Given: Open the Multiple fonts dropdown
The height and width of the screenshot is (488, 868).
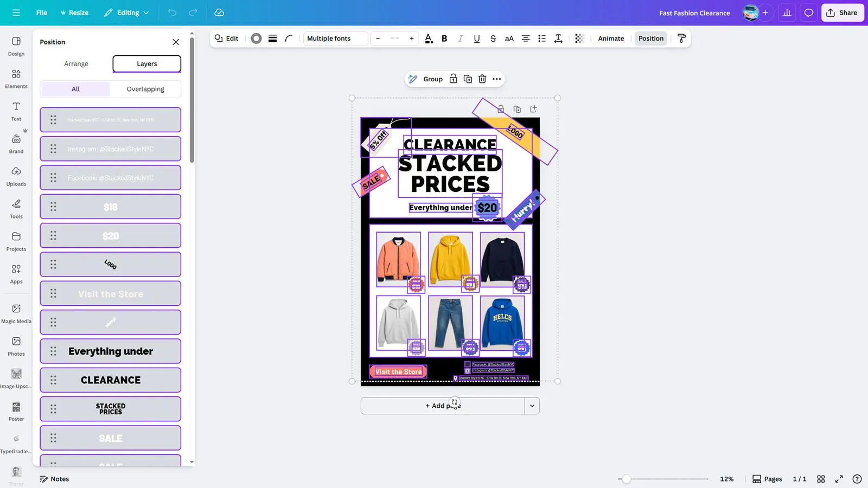Looking at the screenshot, I should (x=335, y=38).
